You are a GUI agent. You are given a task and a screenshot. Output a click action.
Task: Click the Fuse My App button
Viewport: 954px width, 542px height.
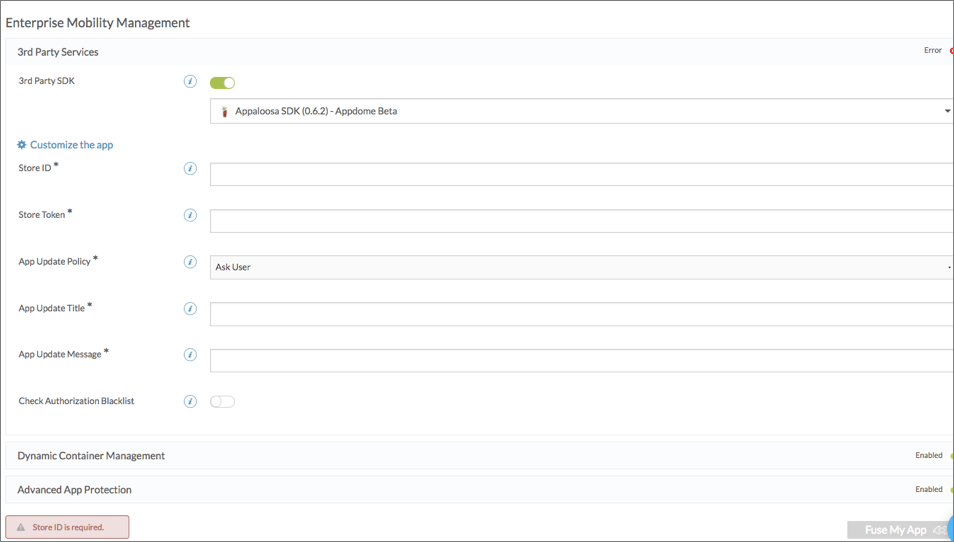tap(899, 530)
